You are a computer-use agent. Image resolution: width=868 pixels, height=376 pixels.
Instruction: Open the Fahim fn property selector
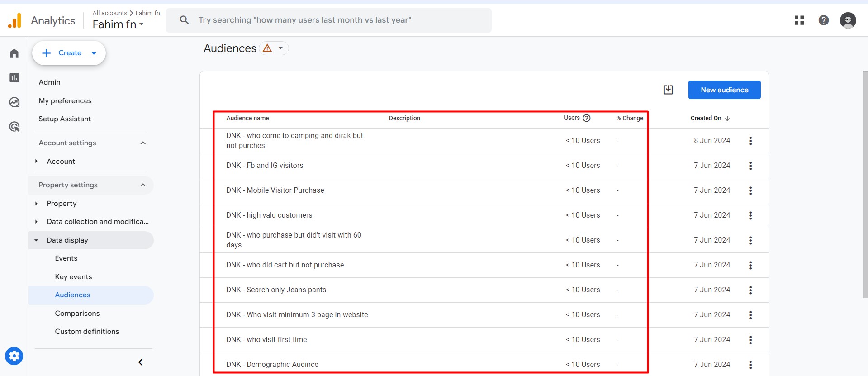click(x=118, y=24)
